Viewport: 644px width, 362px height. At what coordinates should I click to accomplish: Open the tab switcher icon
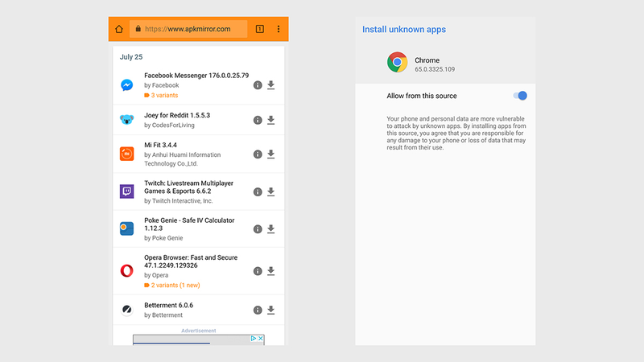pos(259,29)
